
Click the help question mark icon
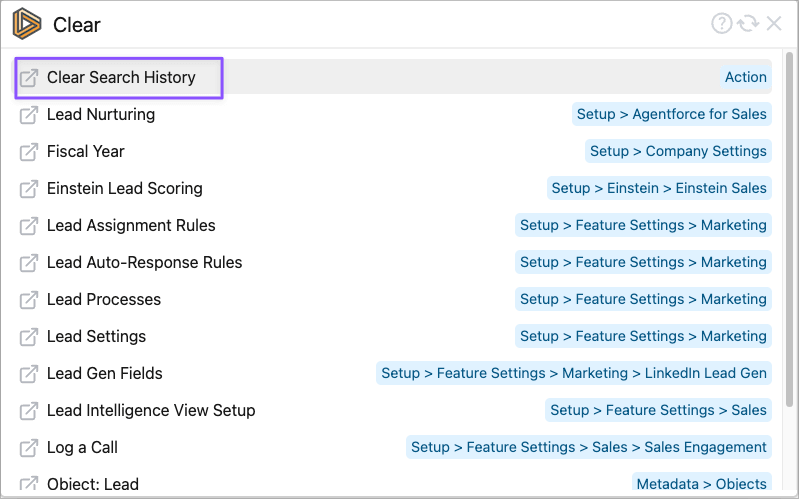coord(721,24)
